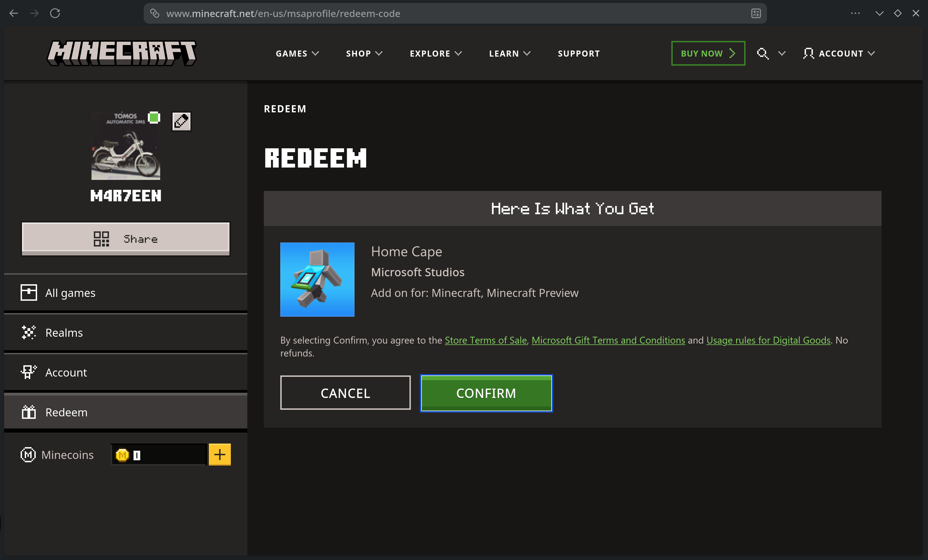Viewport: 928px width, 560px height.
Task: Click the search magnifier icon
Action: tap(763, 54)
